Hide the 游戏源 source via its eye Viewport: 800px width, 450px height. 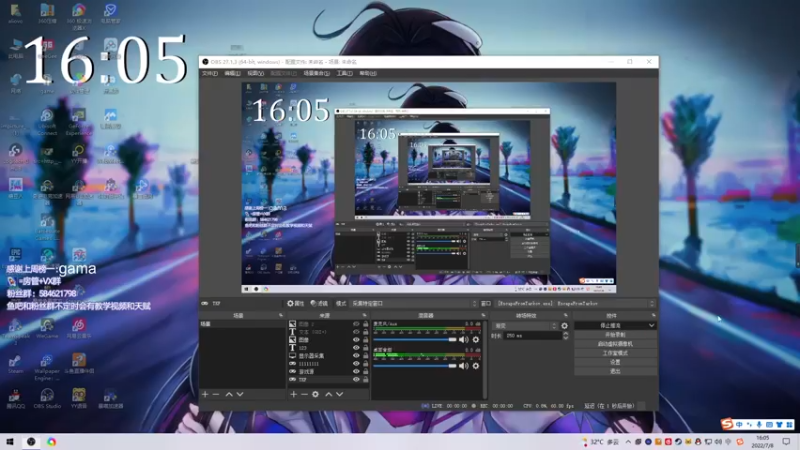356,371
